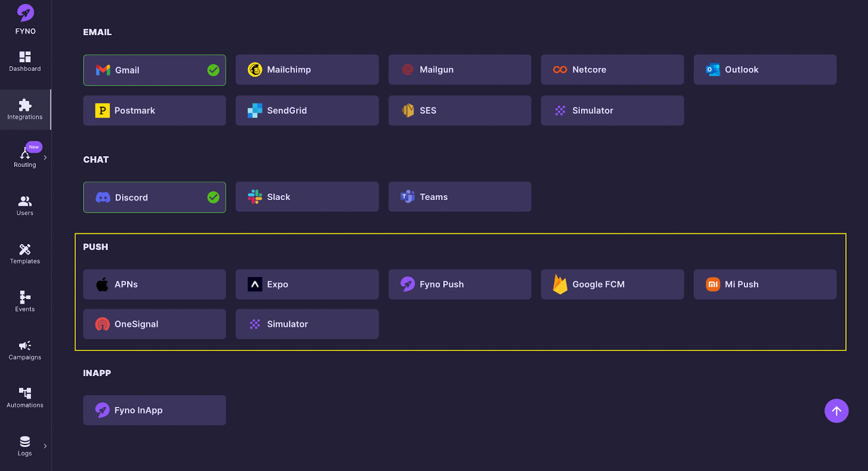Click the green checkmark on Gmail

(213, 70)
